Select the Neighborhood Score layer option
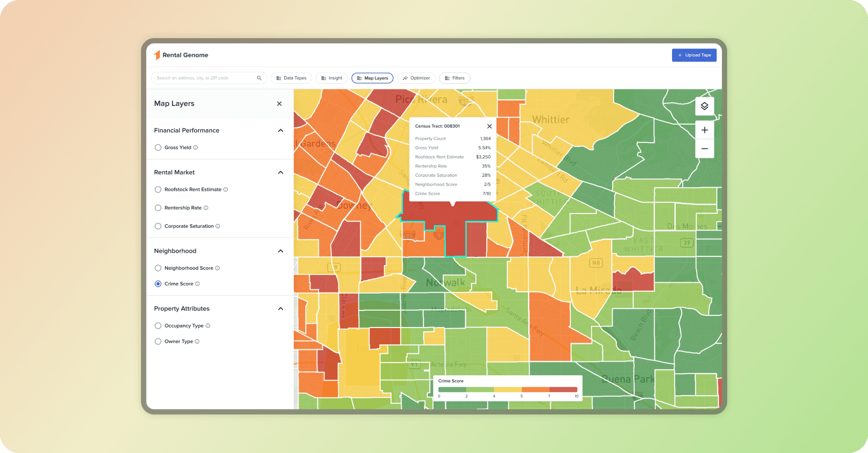Viewport: 868px width, 453px height. [158, 268]
